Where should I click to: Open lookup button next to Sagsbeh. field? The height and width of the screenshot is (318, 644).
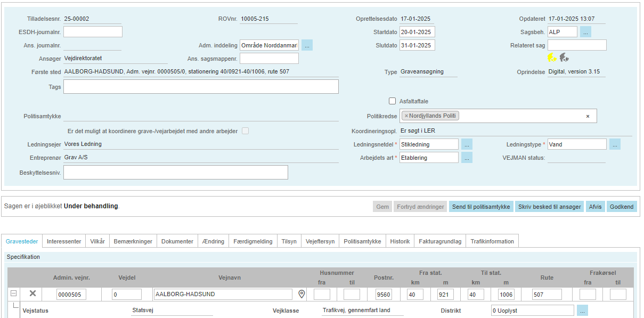coord(585,32)
